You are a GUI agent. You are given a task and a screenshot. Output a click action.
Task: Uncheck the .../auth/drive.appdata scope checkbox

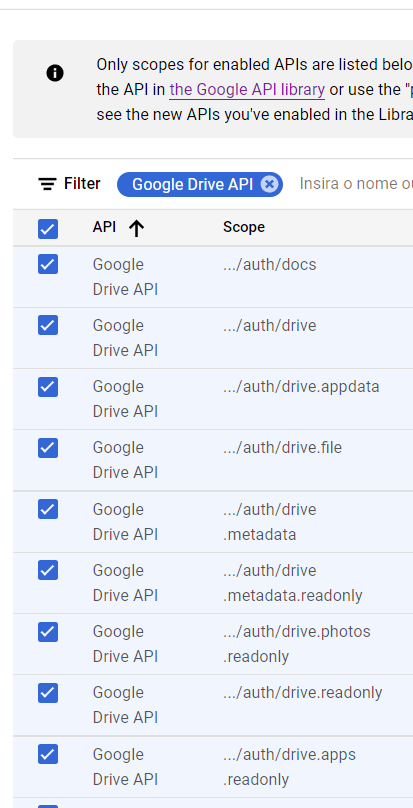[48, 386]
